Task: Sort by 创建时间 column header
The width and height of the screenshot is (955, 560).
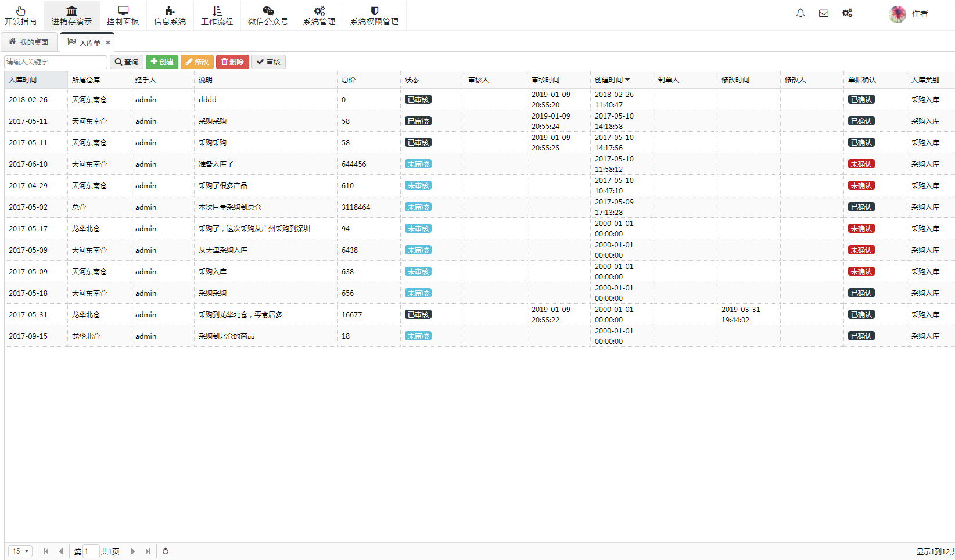Action: tap(612, 80)
